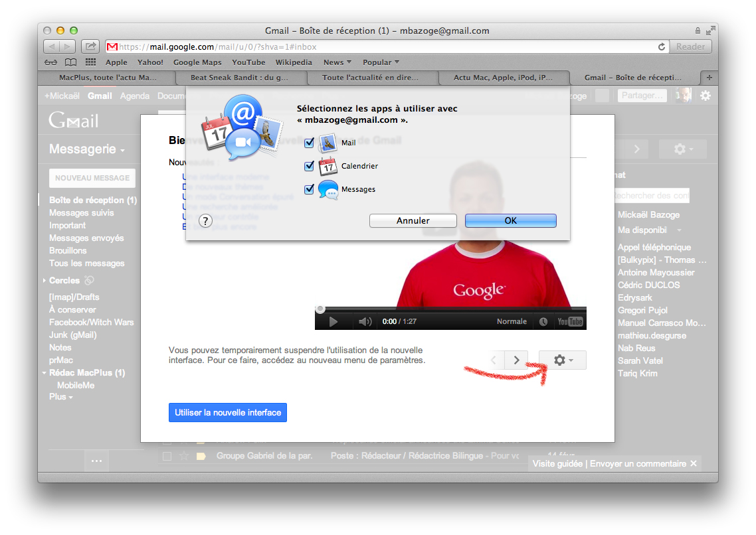Click the Reader button

point(690,46)
